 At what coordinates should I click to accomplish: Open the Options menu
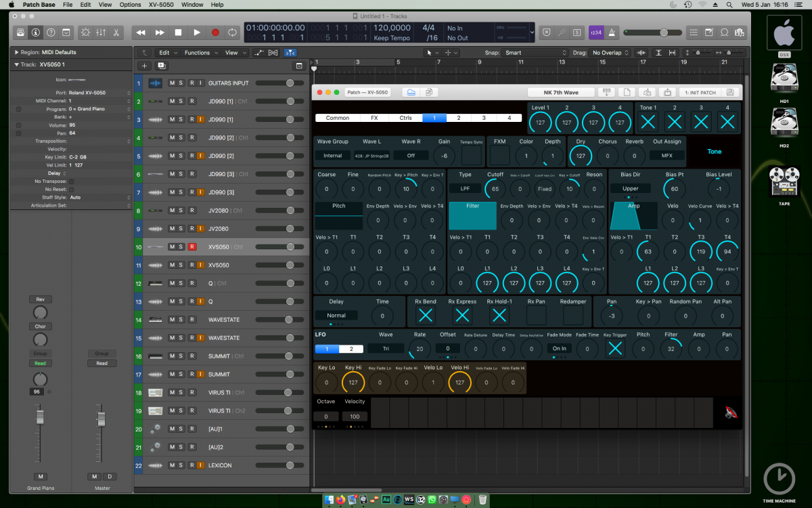click(x=130, y=5)
